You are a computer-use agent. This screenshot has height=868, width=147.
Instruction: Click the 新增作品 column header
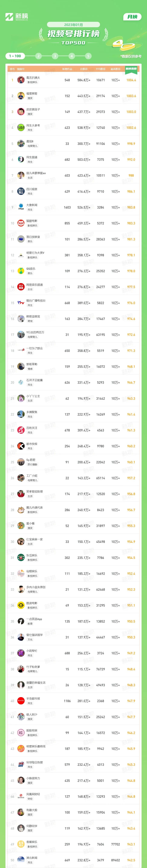(x=67, y=69)
